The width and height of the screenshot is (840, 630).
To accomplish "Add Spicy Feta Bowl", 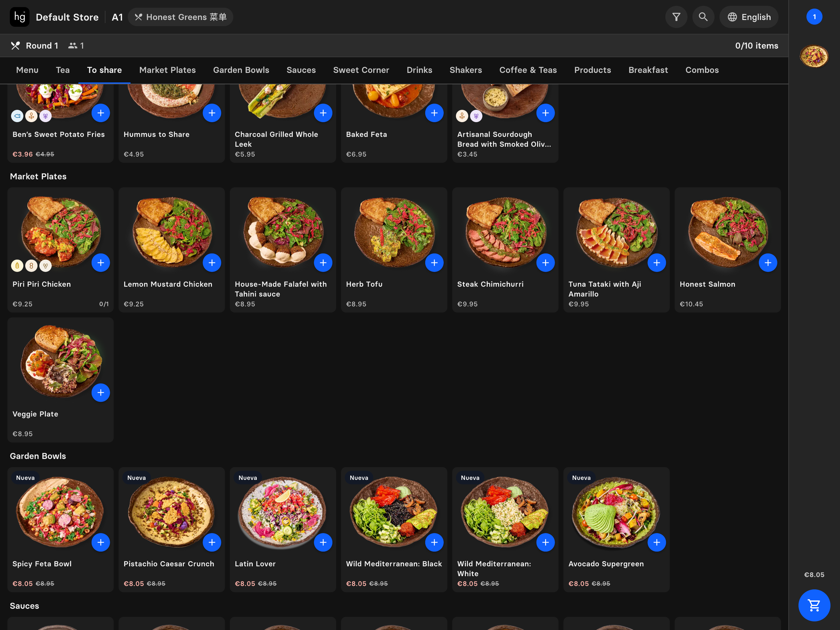I will pos(101,542).
